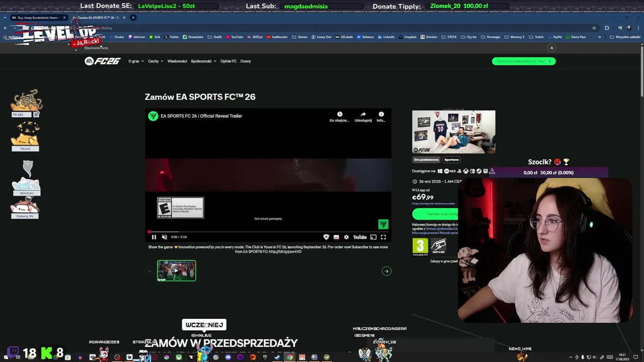Image resolution: width=644 pixels, height=362 pixels.
Task: Open the EA account profile icon
Action: pyautogui.click(x=551, y=48)
